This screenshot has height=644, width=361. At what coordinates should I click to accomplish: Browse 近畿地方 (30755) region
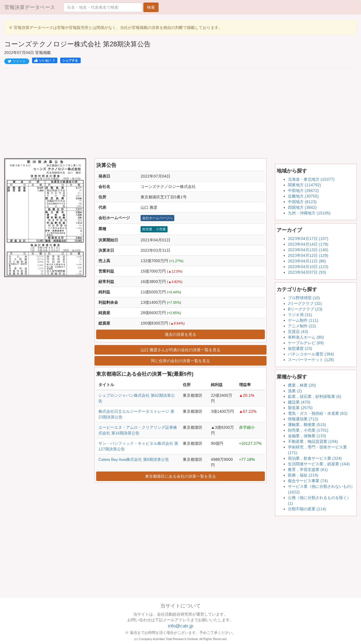pos(303,196)
